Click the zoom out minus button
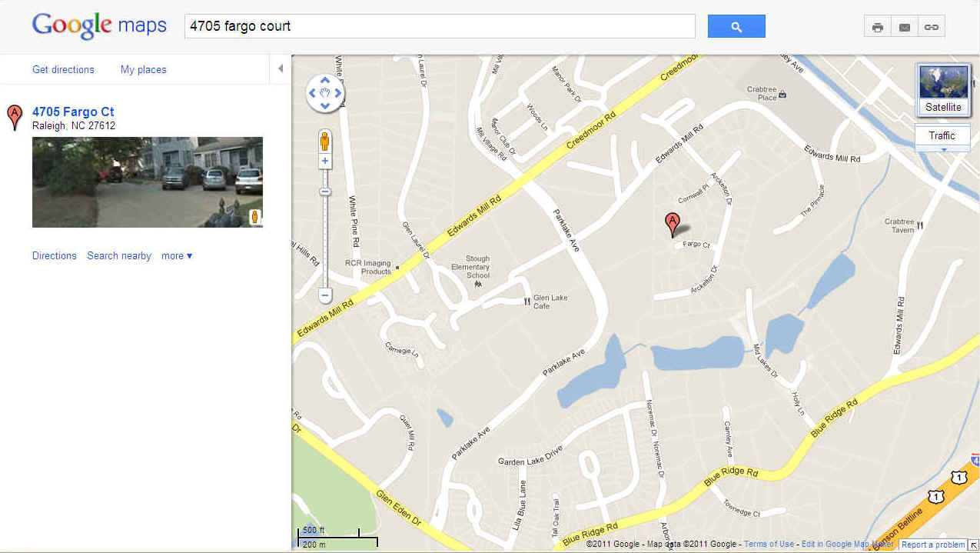The width and height of the screenshot is (980, 553). tap(325, 295)
